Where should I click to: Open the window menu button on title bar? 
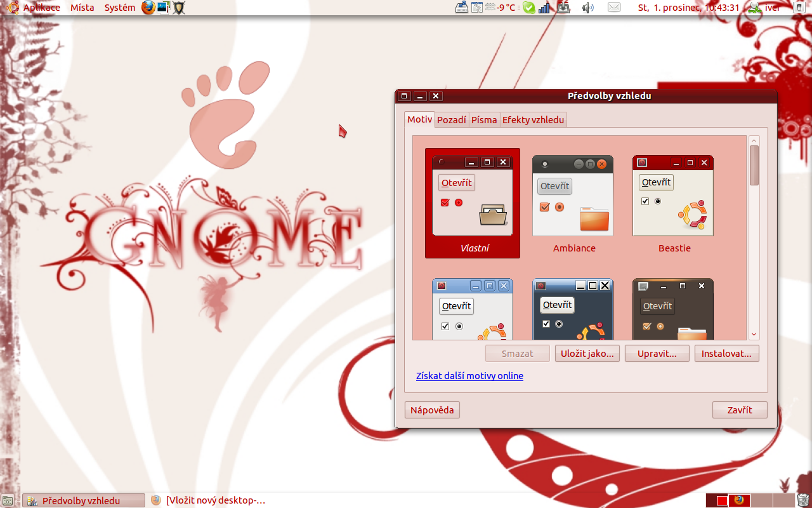click(404, 96)
